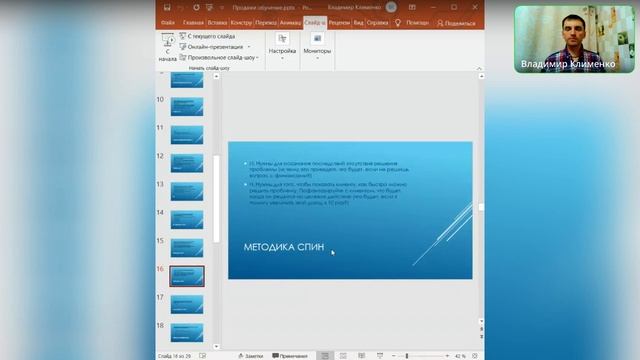Click the 42% zoom level

460,356
